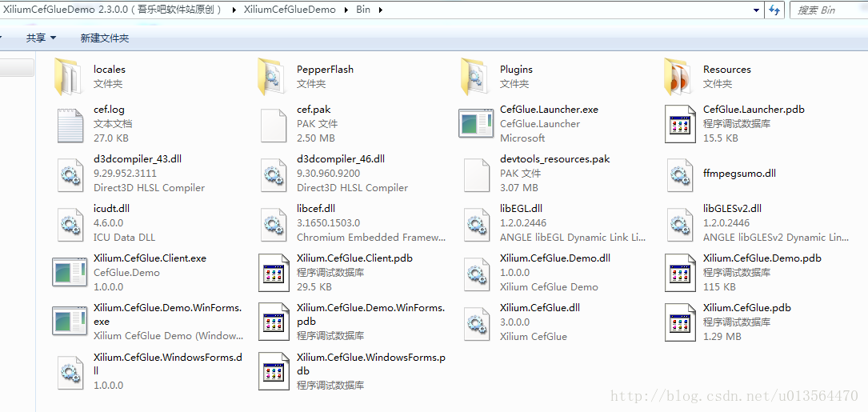Navigate to XiliumCefGlueDemo breadcrumb segment
Viewport: 868px width, 412px height.
click(x=290, y=10)
